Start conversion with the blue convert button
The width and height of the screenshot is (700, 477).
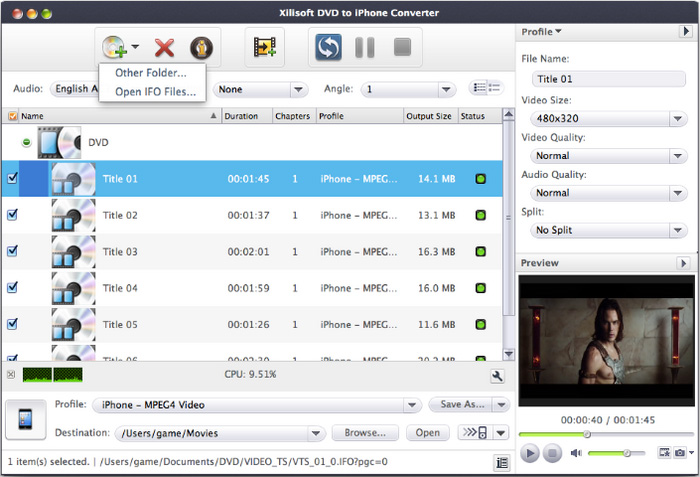coord(329,47)
